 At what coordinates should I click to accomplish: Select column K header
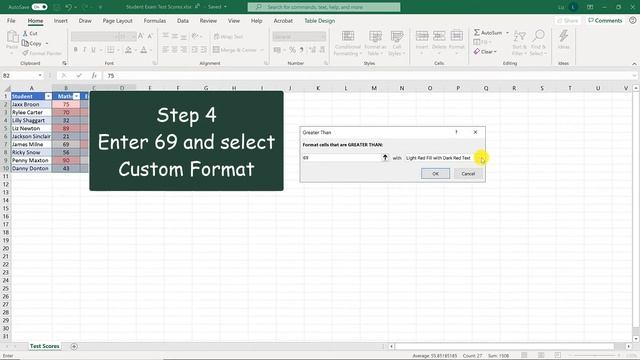point(318,88)
